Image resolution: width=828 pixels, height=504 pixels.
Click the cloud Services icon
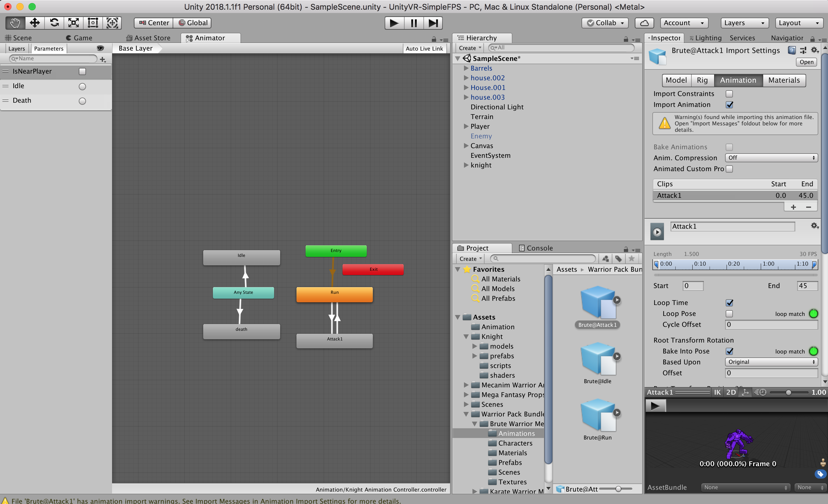[644, 23]
